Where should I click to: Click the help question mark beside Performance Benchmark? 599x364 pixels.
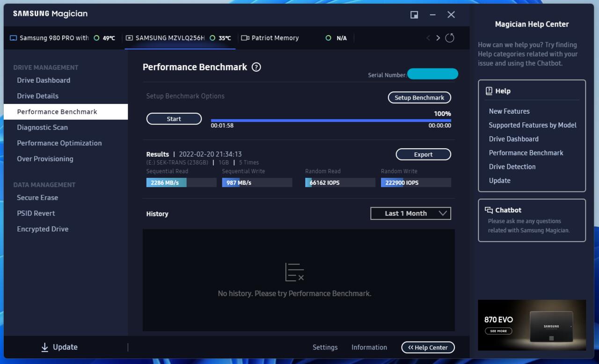tap(256, 67)
